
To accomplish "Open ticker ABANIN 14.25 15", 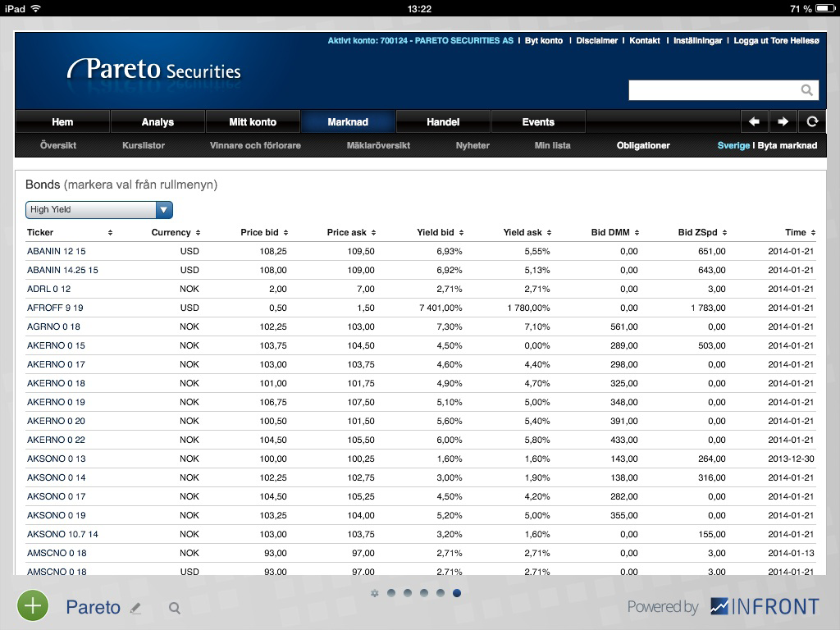I will (x=62, y=270).
